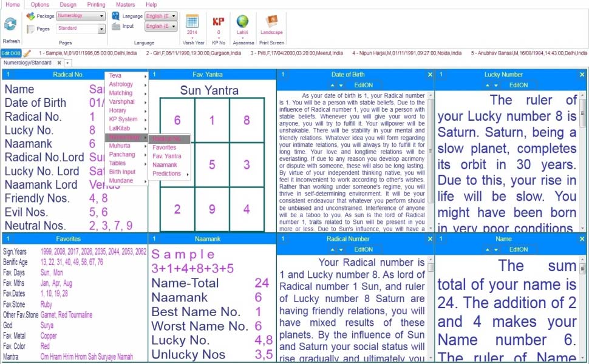Screen dimensions: 589x364
Task: Close the Date of Birth panel
Action: (x=430, y=75)
